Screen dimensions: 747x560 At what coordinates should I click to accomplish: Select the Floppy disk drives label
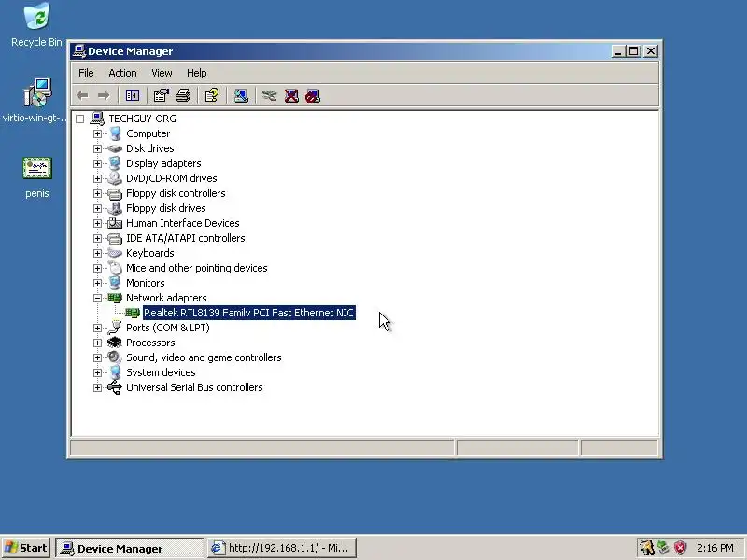166,208
